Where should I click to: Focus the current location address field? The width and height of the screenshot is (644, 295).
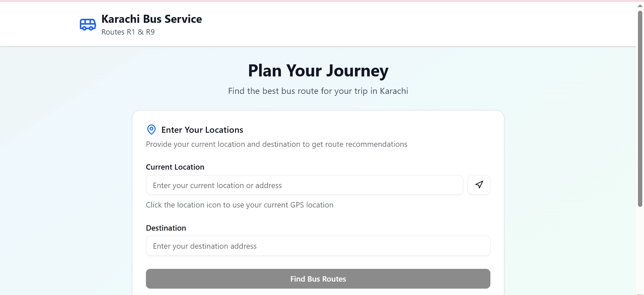304,185
